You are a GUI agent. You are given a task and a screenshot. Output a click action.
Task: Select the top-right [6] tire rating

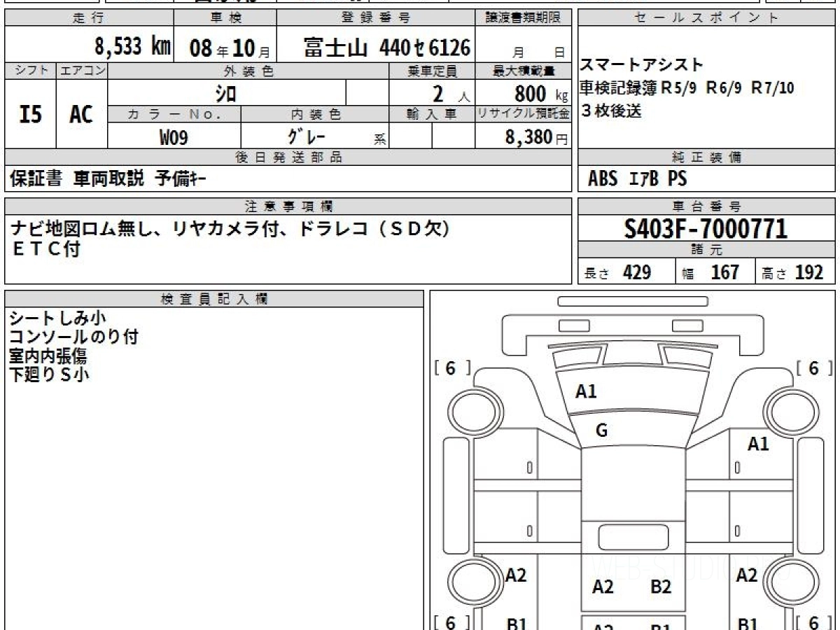tap(813, 369)
